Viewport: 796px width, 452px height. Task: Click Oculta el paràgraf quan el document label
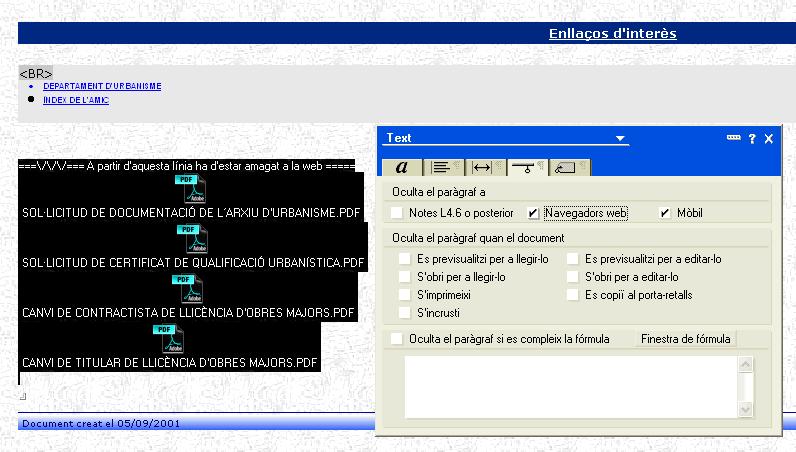point(478,238)
